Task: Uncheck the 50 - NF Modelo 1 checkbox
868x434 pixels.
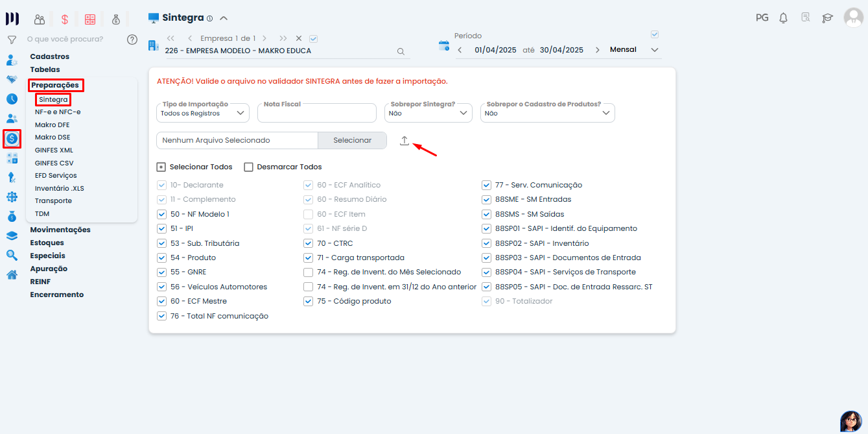Action: click(162, 214)
